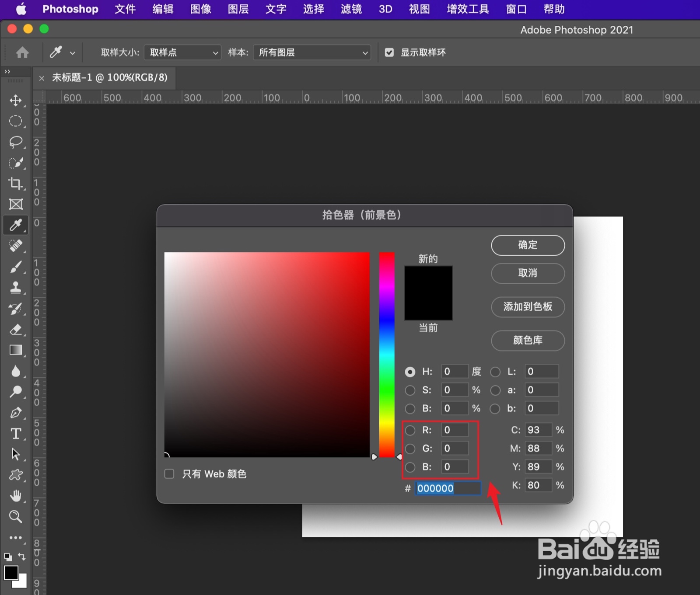The image size is (700, 595).
Task: Open the 文件 menu
Action: [x=125, y=9]
